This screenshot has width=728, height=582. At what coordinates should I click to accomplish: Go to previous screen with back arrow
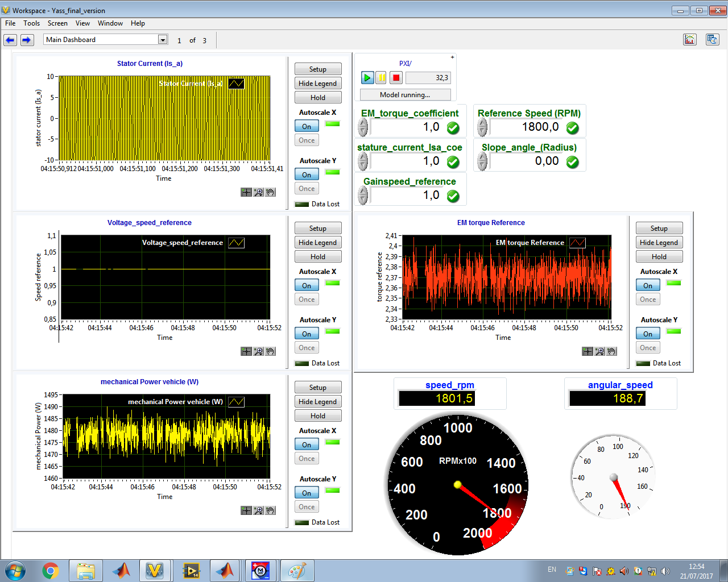point(10,40)
